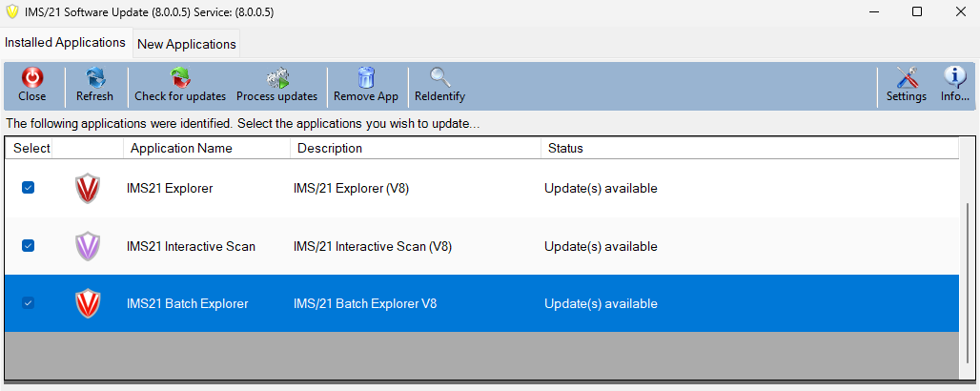This screenshot has width=980, height=391.
Task: Start Process updates from the toolbar
Action: (x=276, y=87)
